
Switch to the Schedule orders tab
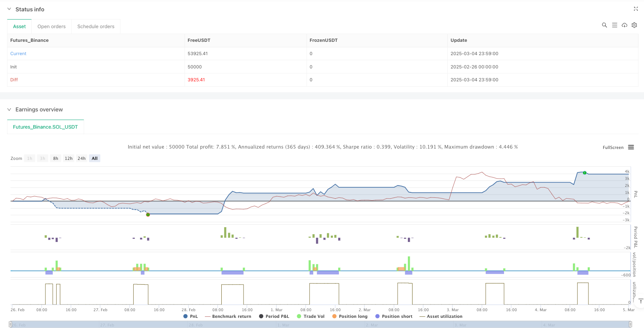pos(96,27)
